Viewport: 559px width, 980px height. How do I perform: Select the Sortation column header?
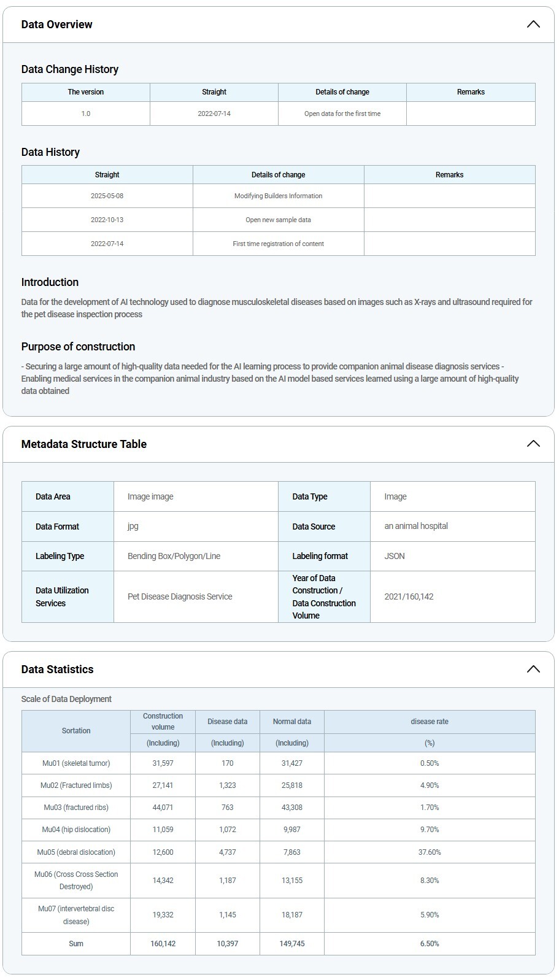pos(76,731)
